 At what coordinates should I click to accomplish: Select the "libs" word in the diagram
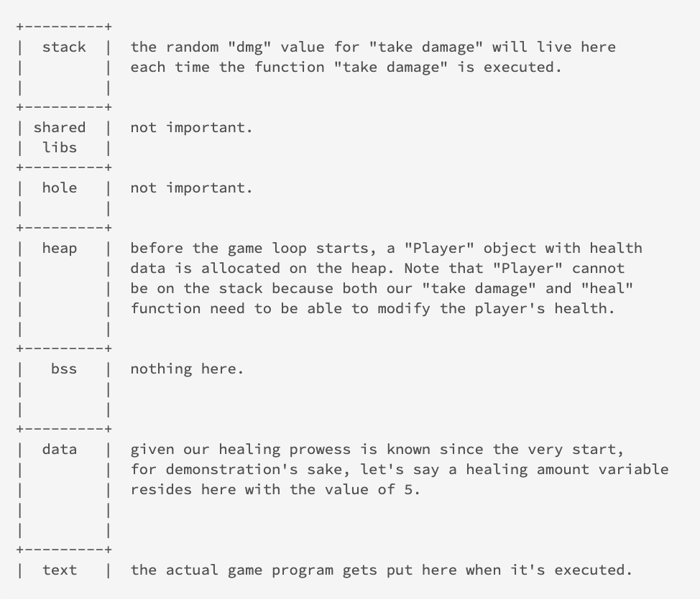(60, 148)
